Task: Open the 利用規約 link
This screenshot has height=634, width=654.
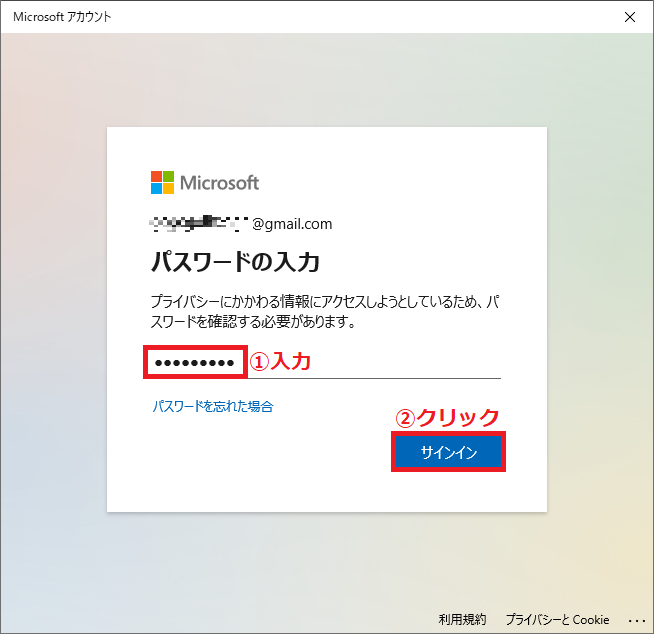Action: (x=462, y=619)
